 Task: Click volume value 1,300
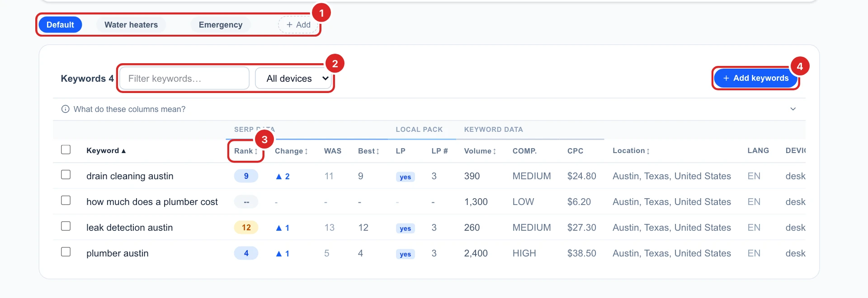coord(476,202)
